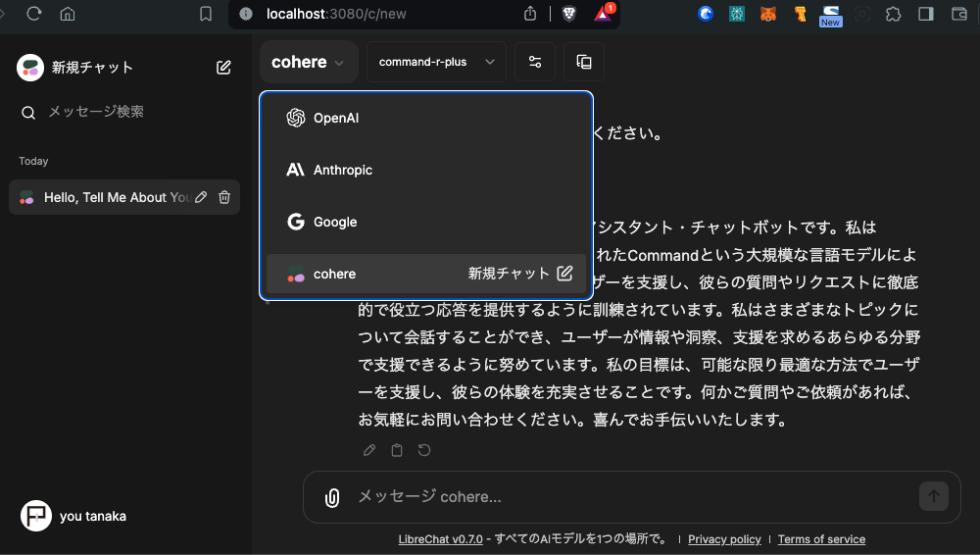Open the Hello, Tell Me About You conversation

(x=124, y=197)
